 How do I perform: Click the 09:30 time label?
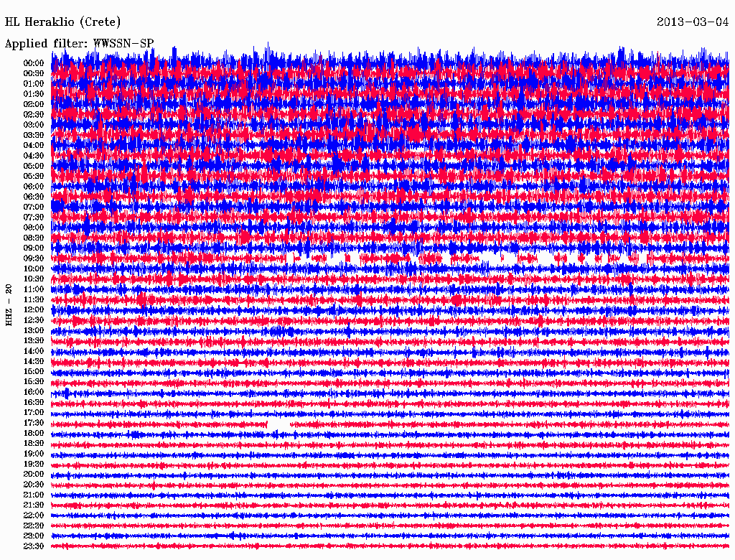(34, 258)
